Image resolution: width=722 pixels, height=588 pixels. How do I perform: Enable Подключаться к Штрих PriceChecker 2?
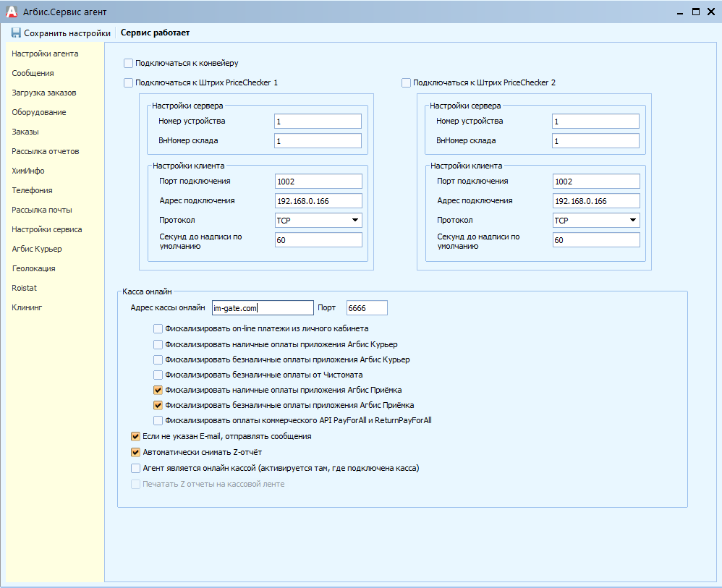point(406,83)
